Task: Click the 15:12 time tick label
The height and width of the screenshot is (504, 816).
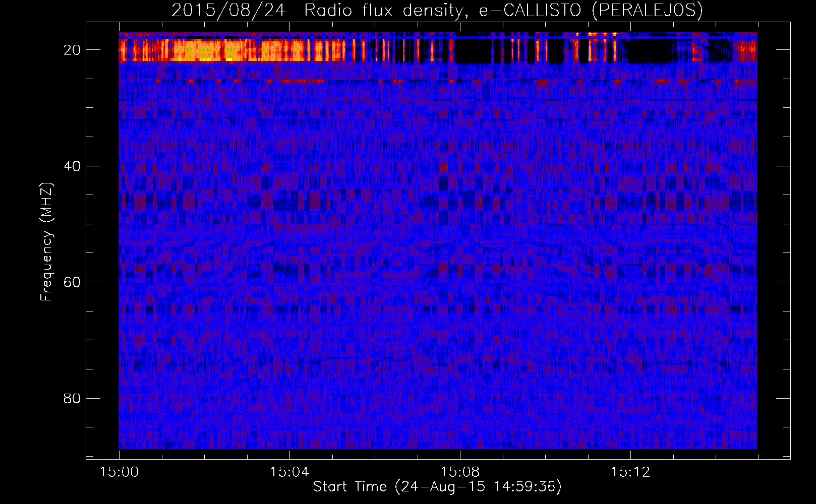Action: click(630, 472)
